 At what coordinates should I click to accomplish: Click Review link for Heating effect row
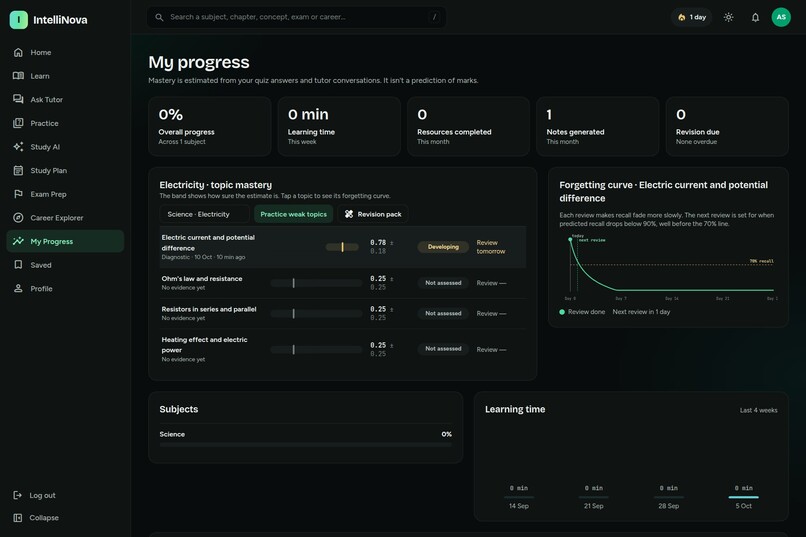point(491,349)
